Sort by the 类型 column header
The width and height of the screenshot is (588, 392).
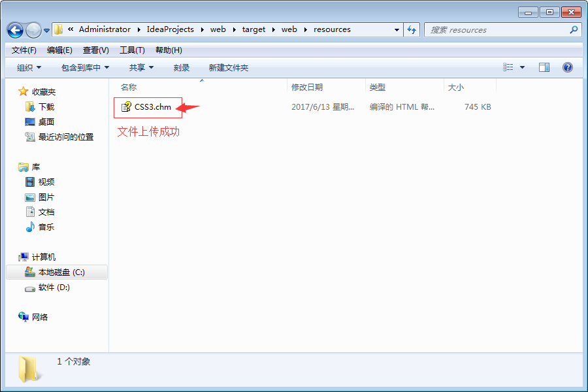pos(377,88)
